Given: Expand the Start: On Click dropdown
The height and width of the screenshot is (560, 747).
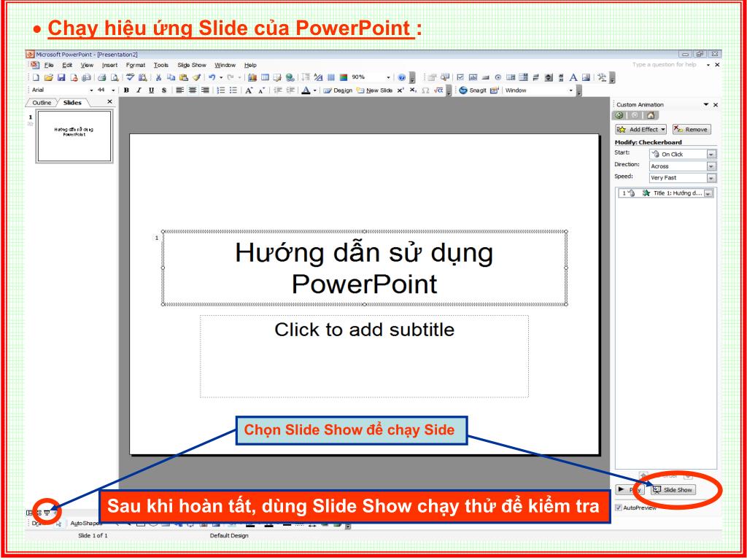Looking at the screenshot, I should (711, 155).
